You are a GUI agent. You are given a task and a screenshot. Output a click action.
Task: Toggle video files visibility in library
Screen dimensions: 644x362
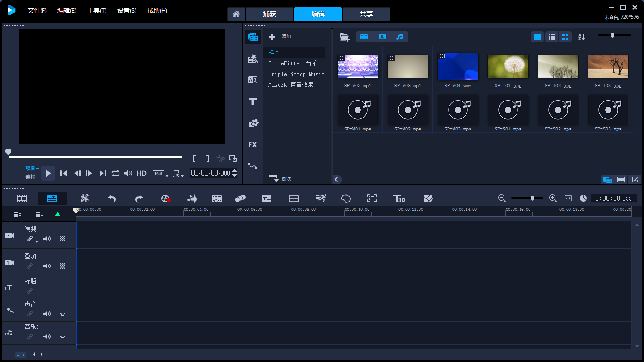364,37
